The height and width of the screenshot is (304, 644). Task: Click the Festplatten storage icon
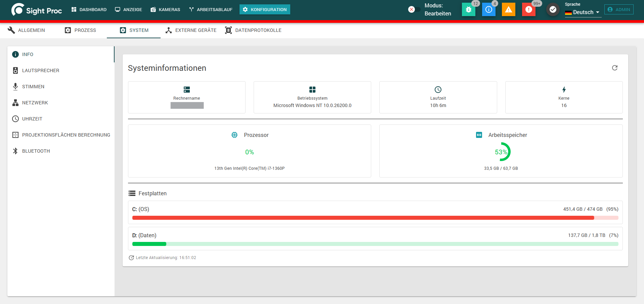(132, 193)
